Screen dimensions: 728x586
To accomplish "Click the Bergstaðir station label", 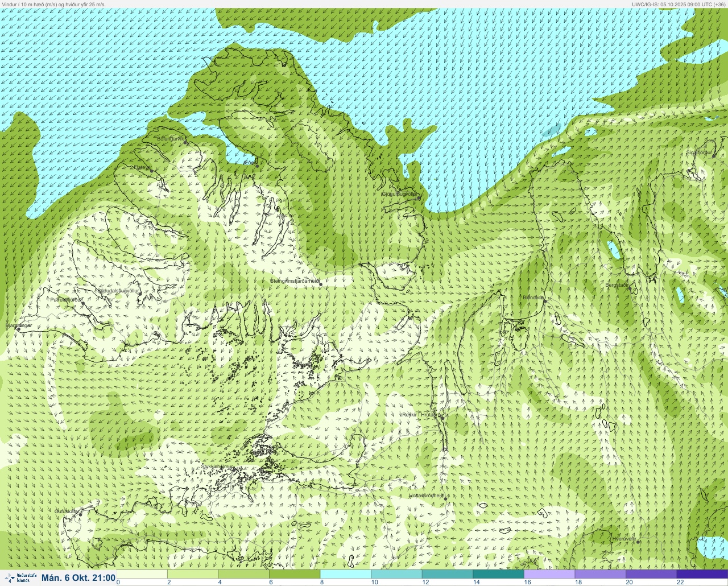I will click(x=618, y=285).
